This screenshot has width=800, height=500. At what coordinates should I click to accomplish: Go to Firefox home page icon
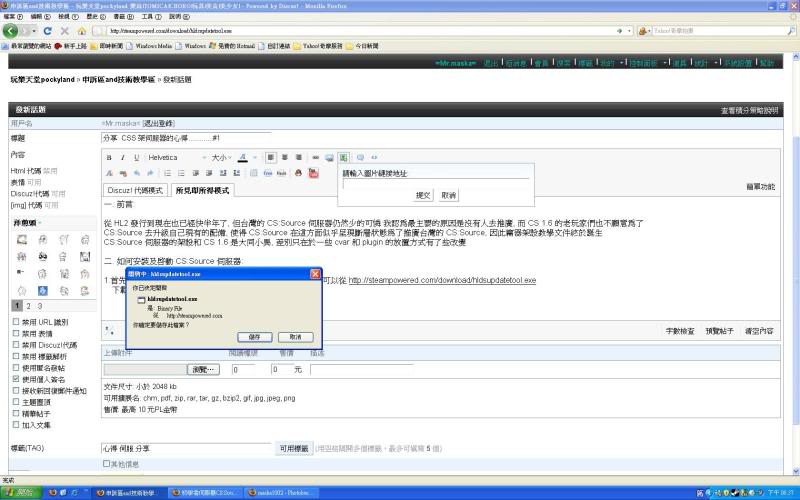pos(82,31)
